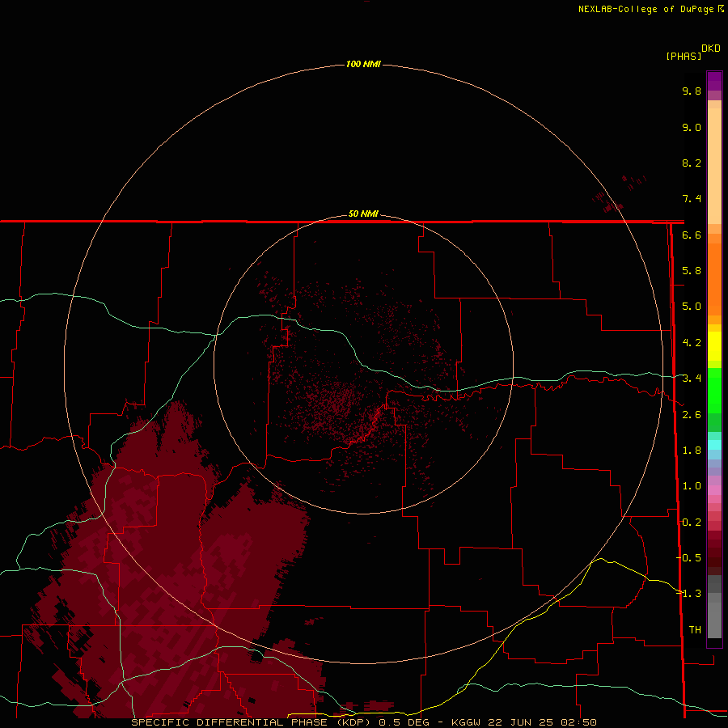Click the 0.2 color scale value
The width and height of the screenshot is (728, 728).
point(692,523)
